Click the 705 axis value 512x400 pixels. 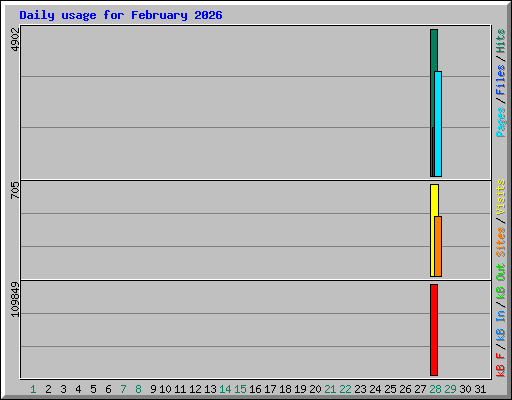point(15,190)
